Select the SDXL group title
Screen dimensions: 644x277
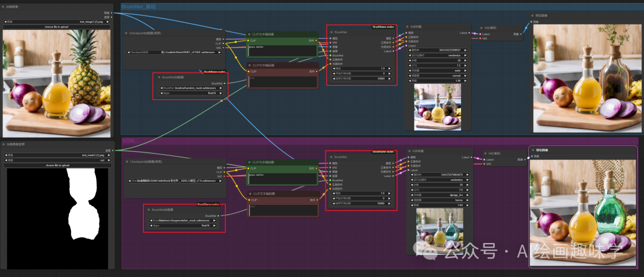pyautogui.click(x=129, y=141)
